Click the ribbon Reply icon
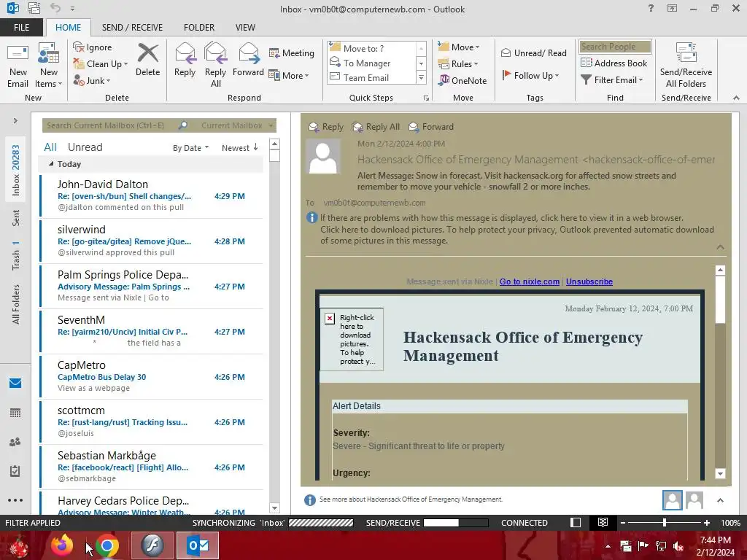The image size is (747, 560). tap(185, 60)
